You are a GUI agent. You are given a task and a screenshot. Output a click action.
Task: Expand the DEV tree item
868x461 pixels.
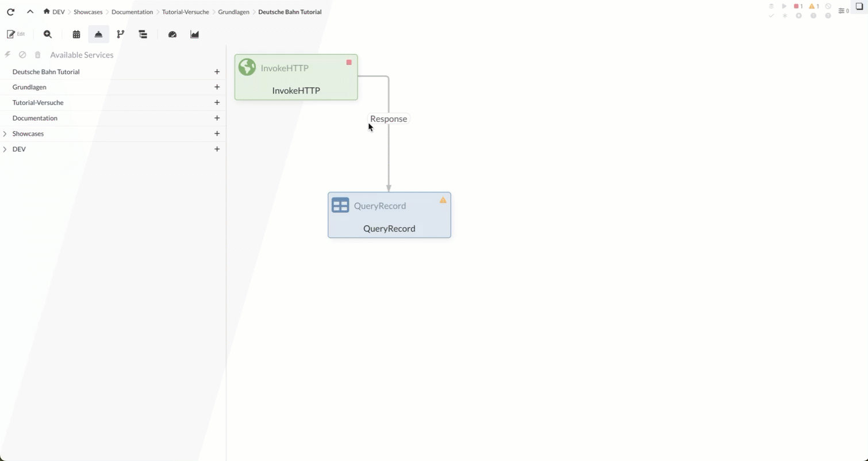tap(5, 149)
